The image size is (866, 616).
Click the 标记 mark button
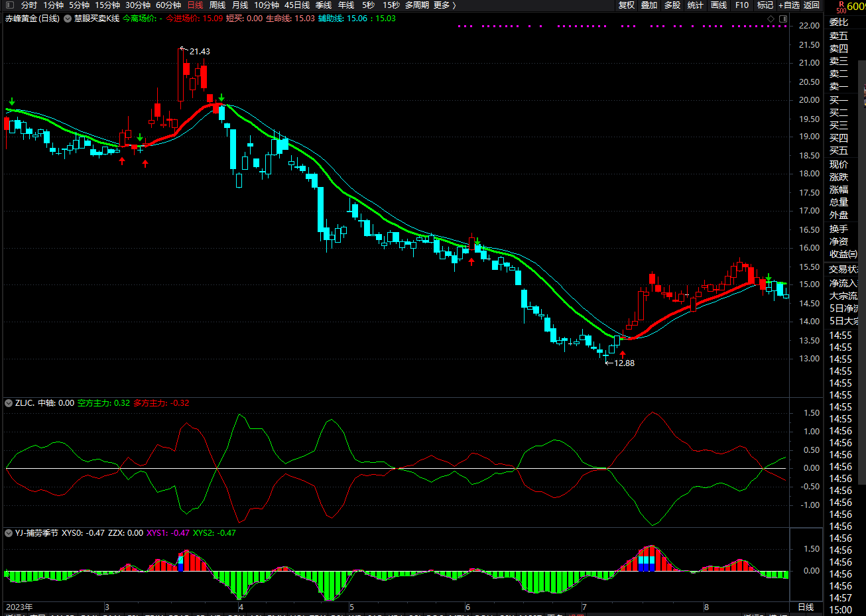tap(765, 5)
